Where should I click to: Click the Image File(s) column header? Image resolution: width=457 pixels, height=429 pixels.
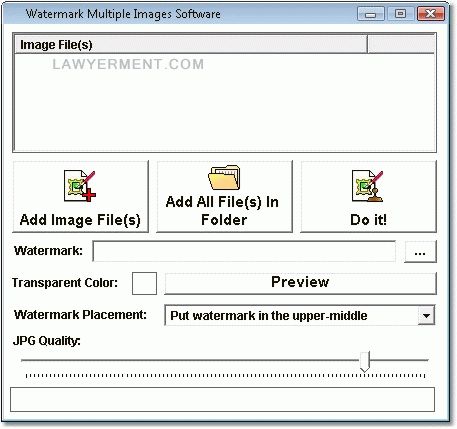(191, 45)
